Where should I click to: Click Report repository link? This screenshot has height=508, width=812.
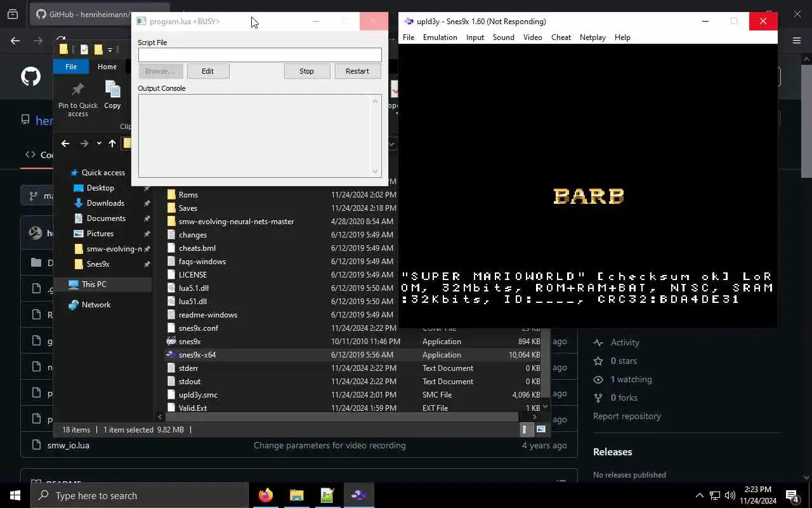[627, 416]
